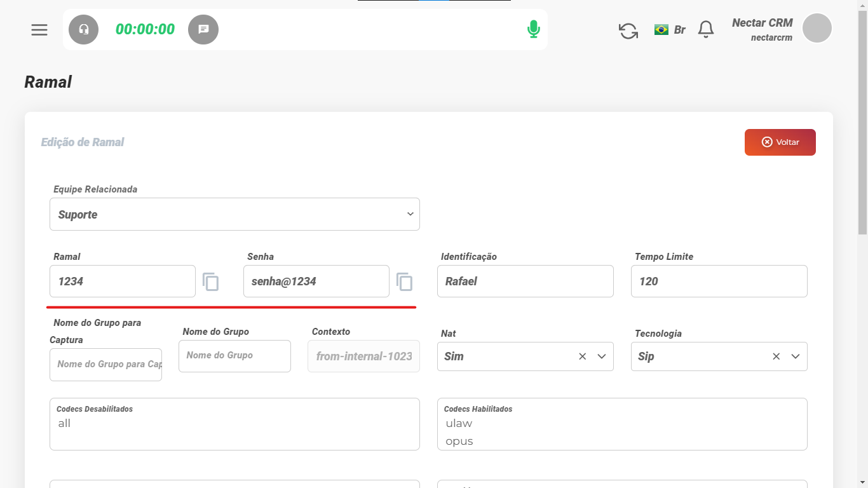Clear the Nat selection with X
The height and width of the screenshot is (488, 868).
583,356
